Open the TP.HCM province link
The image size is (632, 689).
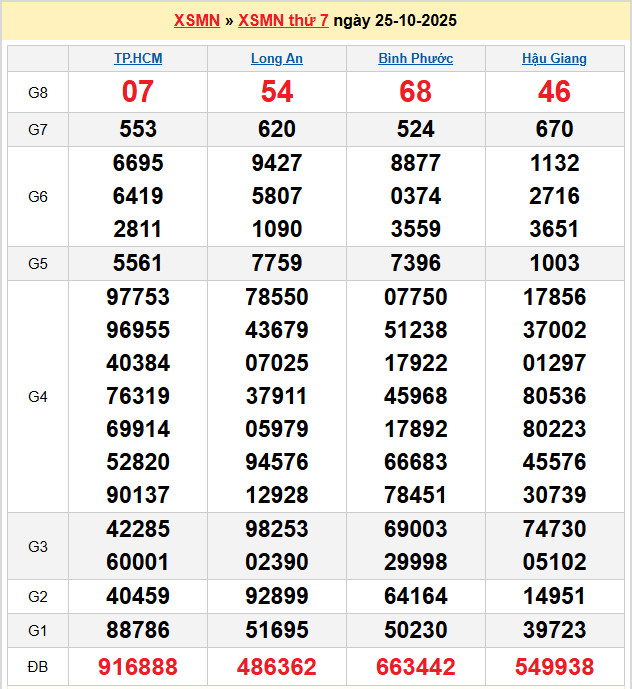tap(138, 59)
